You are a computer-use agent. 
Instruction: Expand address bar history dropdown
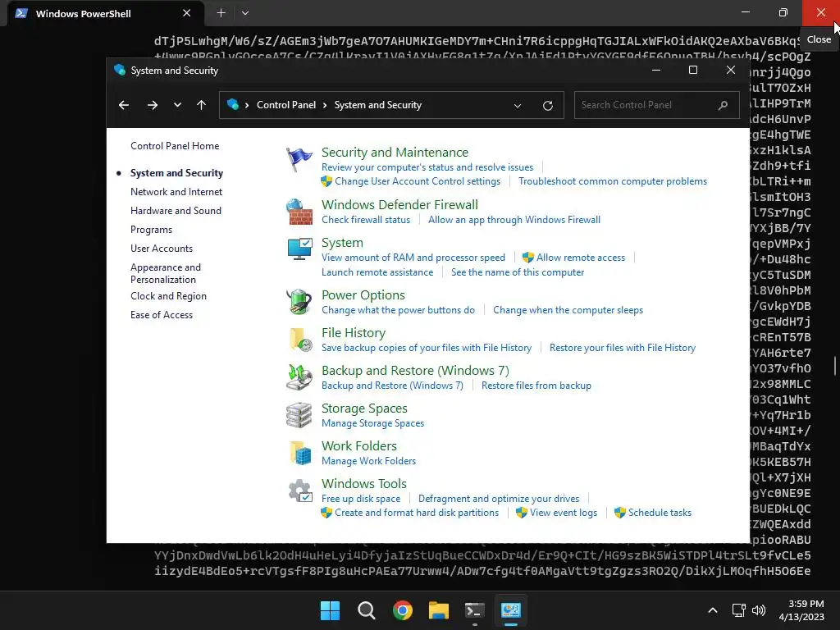click(518, 106)
